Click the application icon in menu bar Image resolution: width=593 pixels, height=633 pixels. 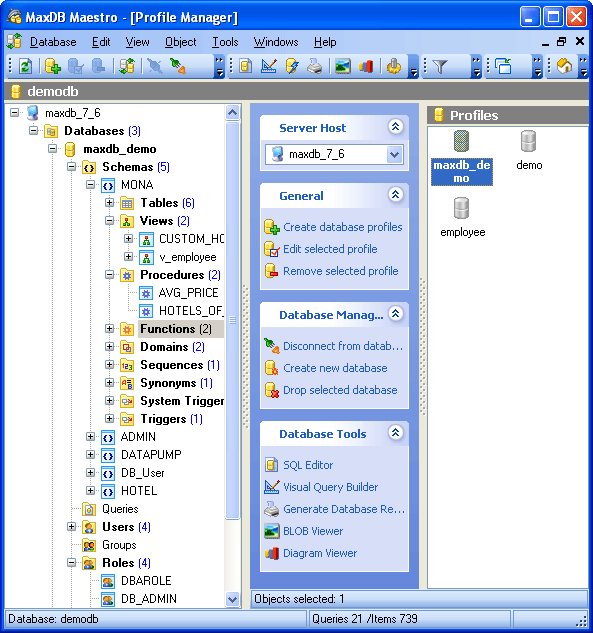(15, 42)
